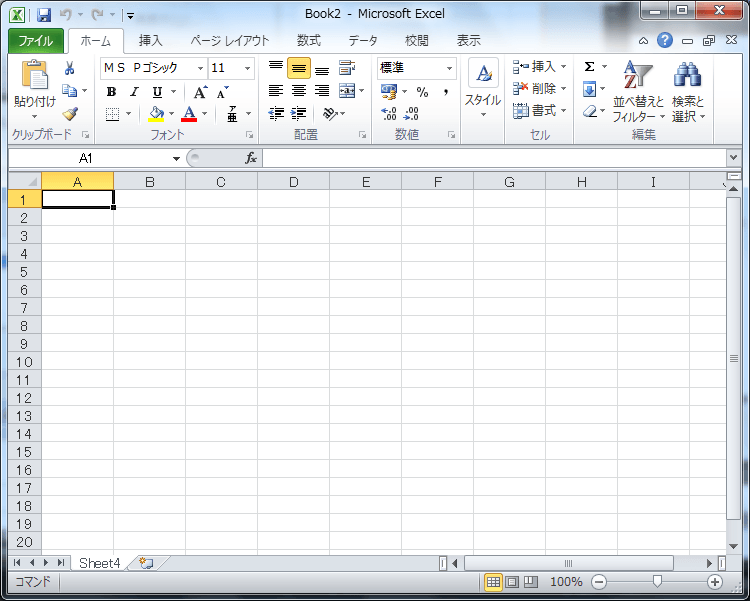Toggle align text right
This screenshot has width=750, height=601.
pos(322,90)
